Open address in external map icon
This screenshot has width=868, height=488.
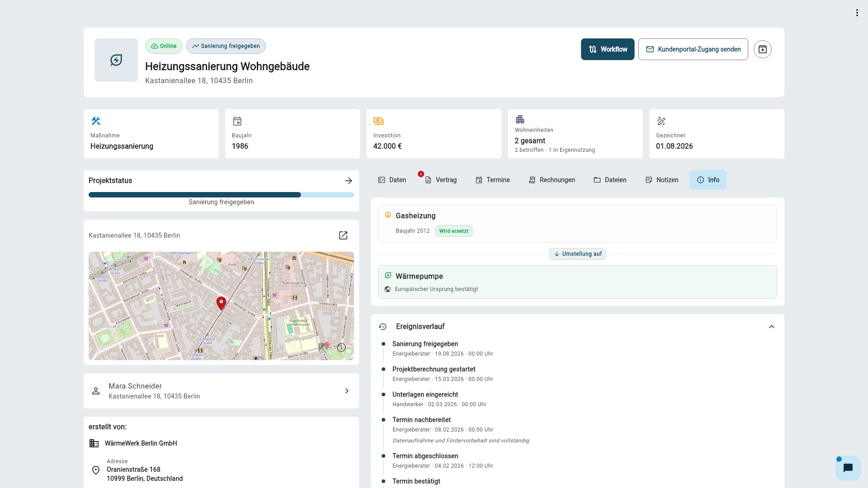343,235
